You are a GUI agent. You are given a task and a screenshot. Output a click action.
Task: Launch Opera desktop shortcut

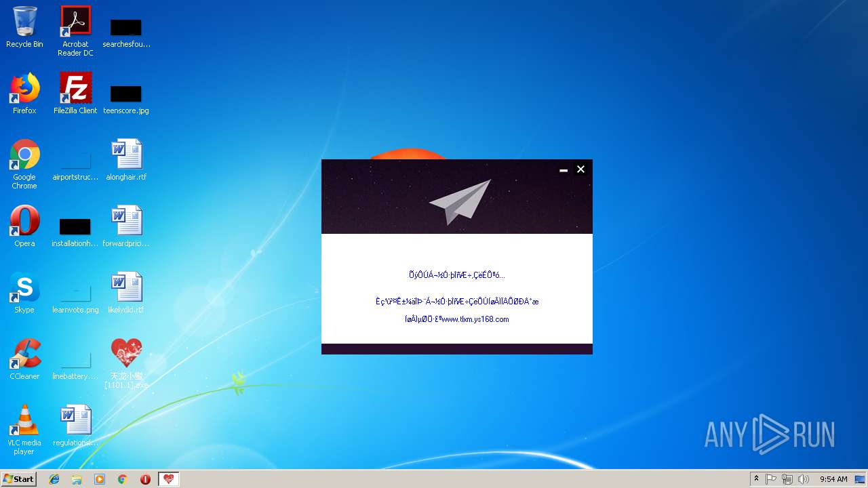pyautogui.click(x=24, y=226)
